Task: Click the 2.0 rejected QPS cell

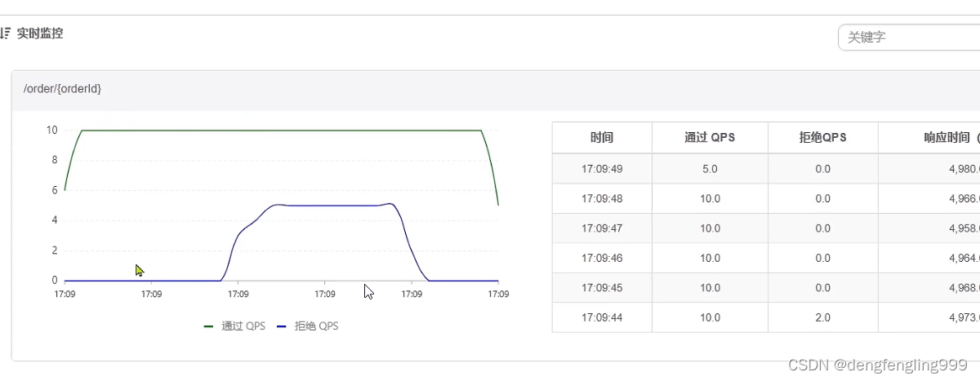Action: [x=822, y=317]
